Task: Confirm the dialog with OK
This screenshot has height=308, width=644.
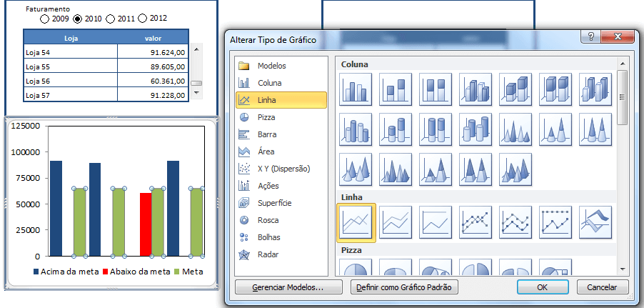Action: [x=543, y=287]
